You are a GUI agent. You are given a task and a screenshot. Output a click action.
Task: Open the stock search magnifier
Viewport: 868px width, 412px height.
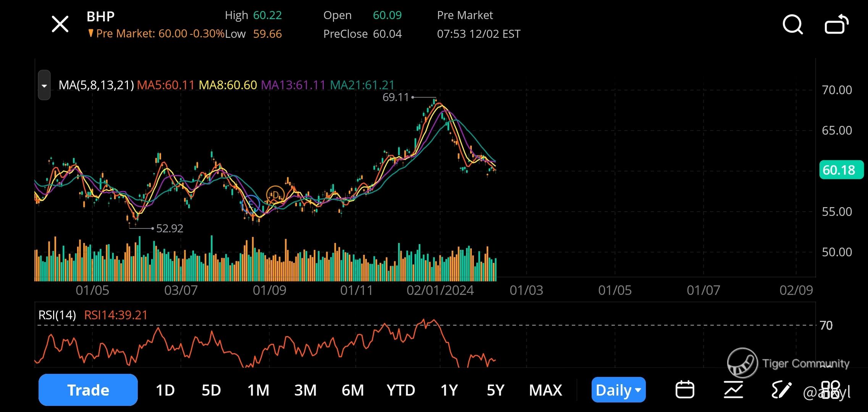tap(792, 25)
